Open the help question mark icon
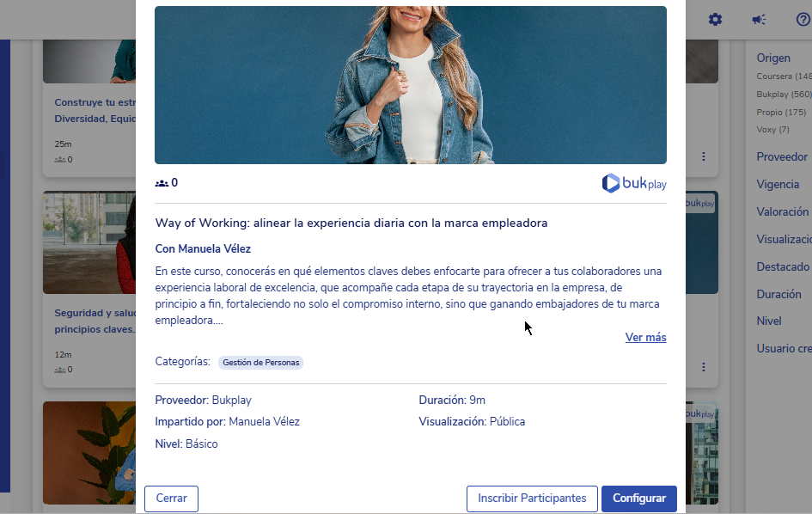Viewport: 812px width, 514px height. coord(803,20)
